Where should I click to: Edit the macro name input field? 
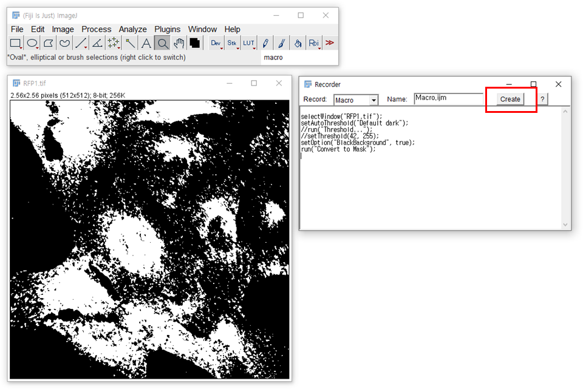pos(448,98)
